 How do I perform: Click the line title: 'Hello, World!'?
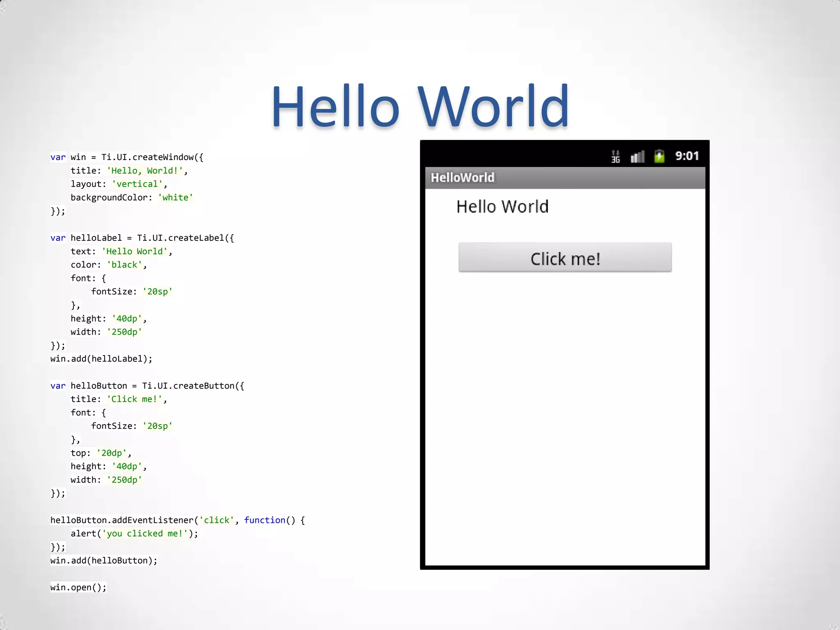[x=129, y=171]
